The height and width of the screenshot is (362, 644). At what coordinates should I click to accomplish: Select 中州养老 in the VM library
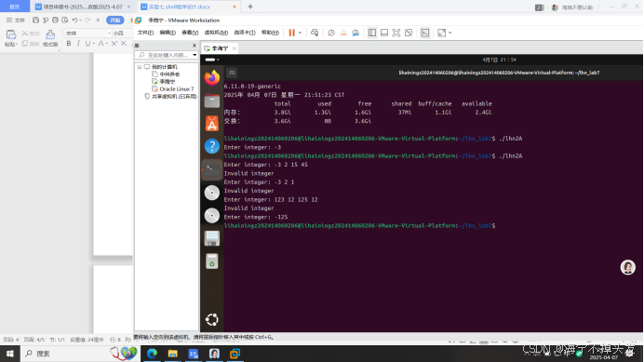[169, 74]
